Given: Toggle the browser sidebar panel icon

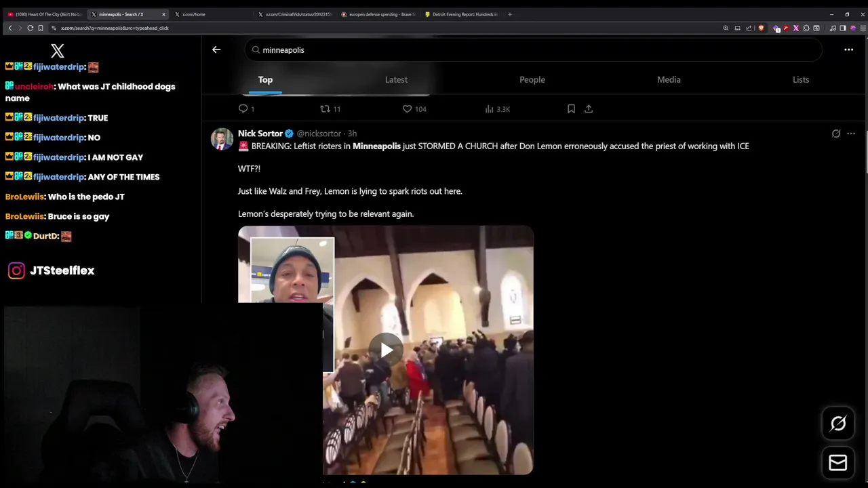Looking at the screenshot, I should (843, 28).
